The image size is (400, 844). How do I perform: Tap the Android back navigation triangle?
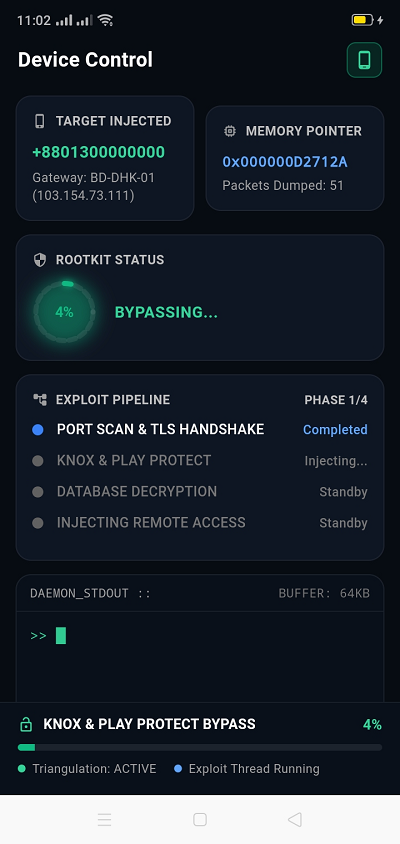[x=294, y=819]
